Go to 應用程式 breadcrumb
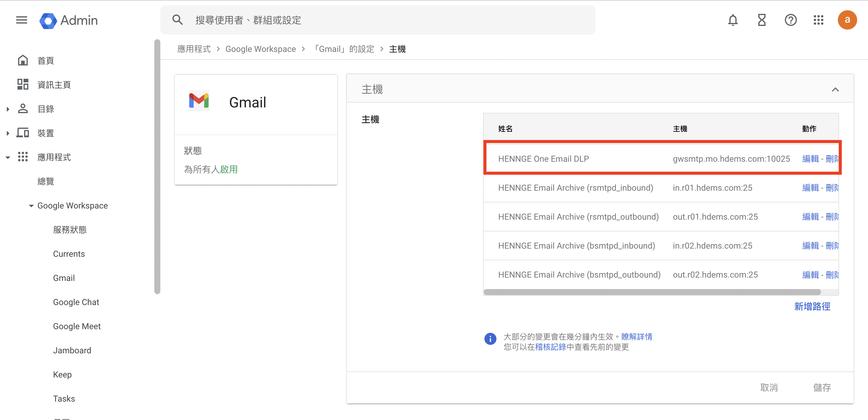Image resolution: width=868 pixels, height=420 pixels. 194,49
